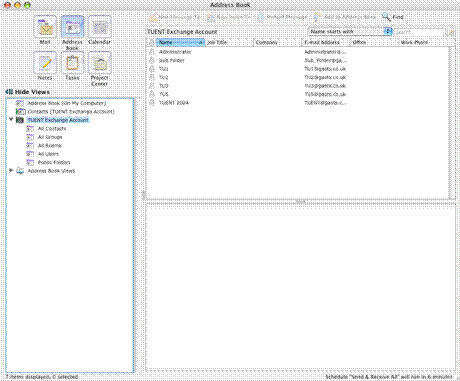
Task: Click TUENT 2004's e-mail address cell
Action: 325,103
